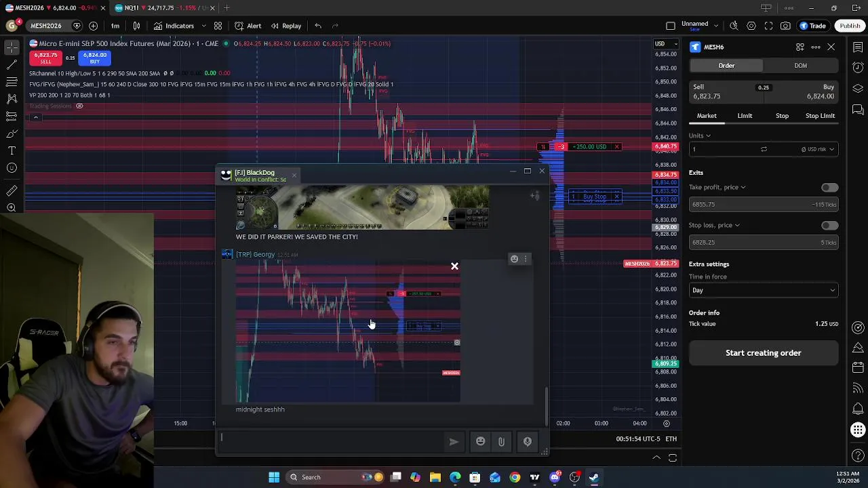Screen dimensions: 868x488
Task: Open the quick search icon in toolbar
Action: (x=734, y=26)
